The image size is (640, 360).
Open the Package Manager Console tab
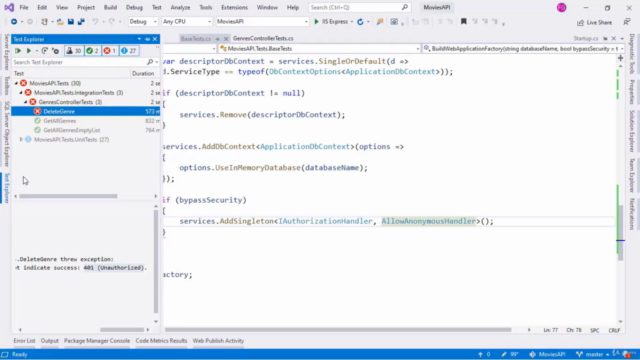97,341
